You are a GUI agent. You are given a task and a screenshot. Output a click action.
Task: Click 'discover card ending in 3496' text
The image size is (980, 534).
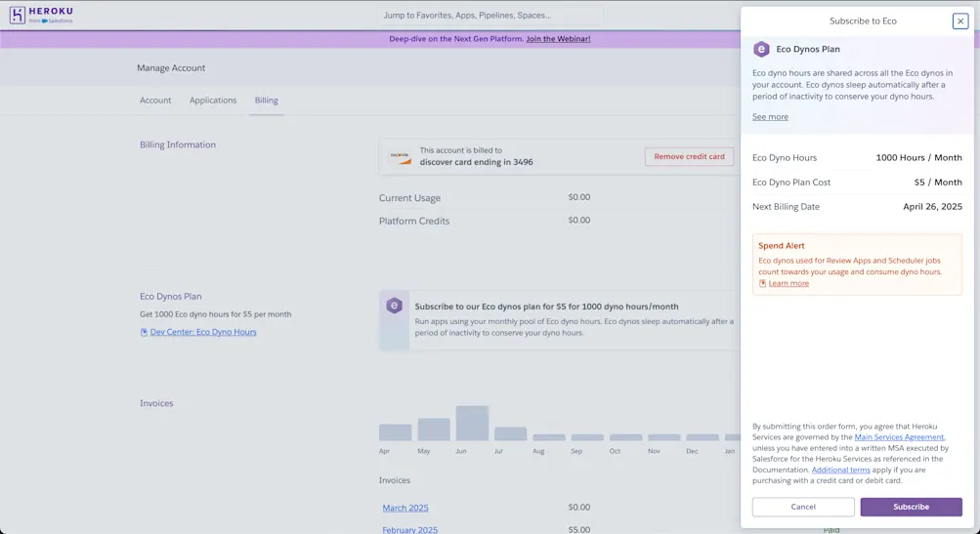476,162
